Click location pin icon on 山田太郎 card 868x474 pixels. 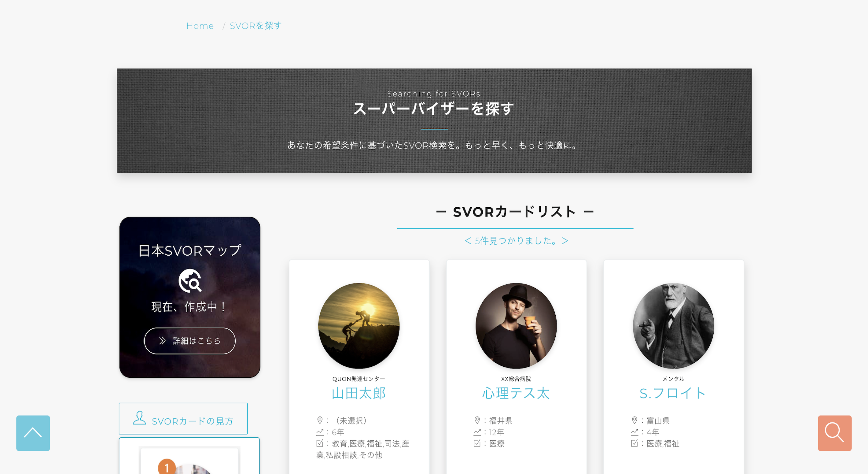click(x=320, y=420)
